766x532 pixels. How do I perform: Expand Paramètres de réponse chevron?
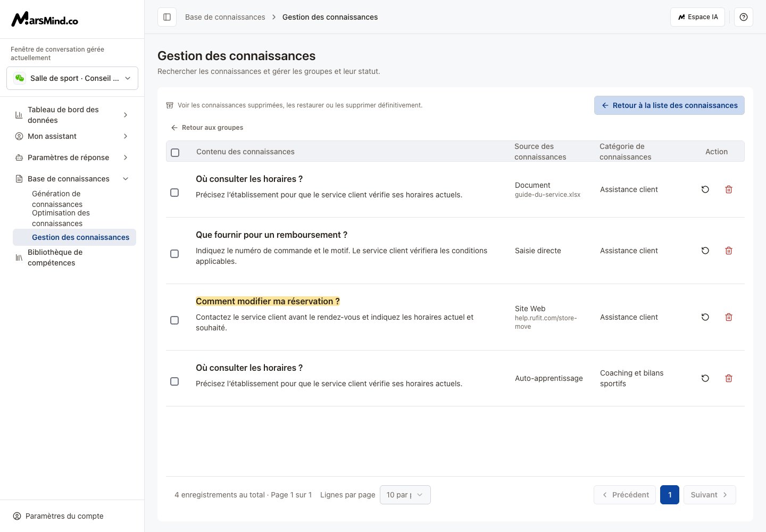(126, 157)
